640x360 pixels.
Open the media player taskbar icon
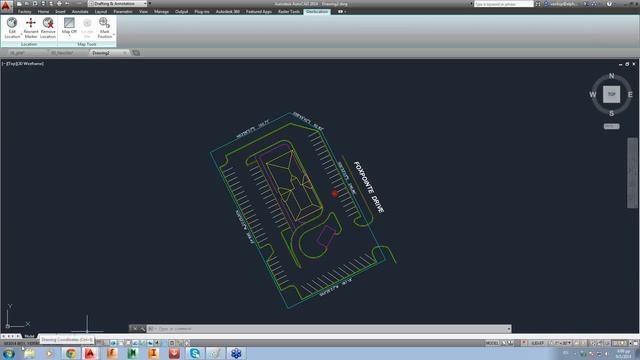[50, 353]
